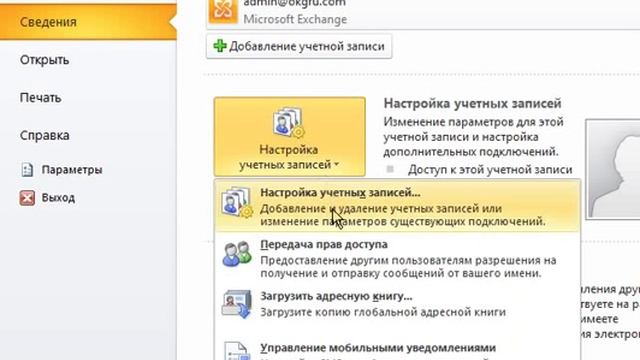Click the Microsoft Exchange account icon

pos(223,10)
